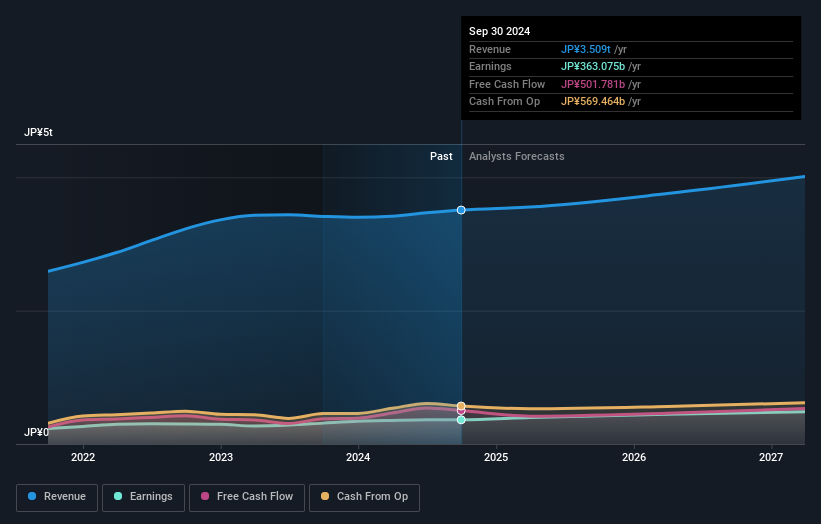Click the JP¥5t y-axis label
The image size is (821, 524).
(x=38, y=132)
